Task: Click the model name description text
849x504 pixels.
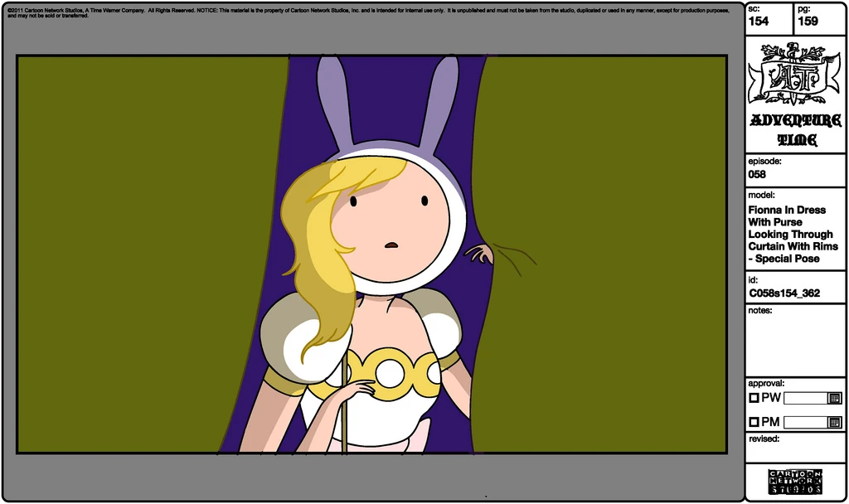Action: pyautogui.click(x=793, y=235)
